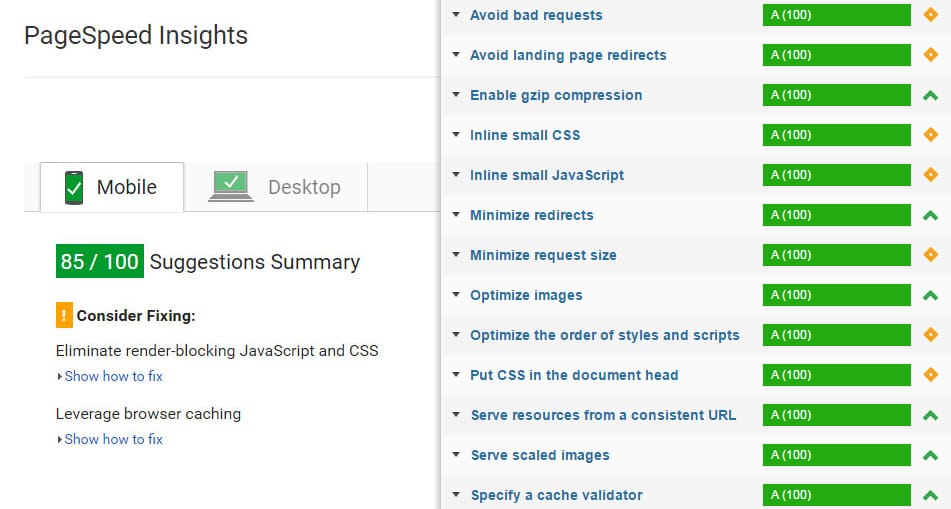Click the green up-arrow icon for Specify a cache validator

tap(930, 496)
